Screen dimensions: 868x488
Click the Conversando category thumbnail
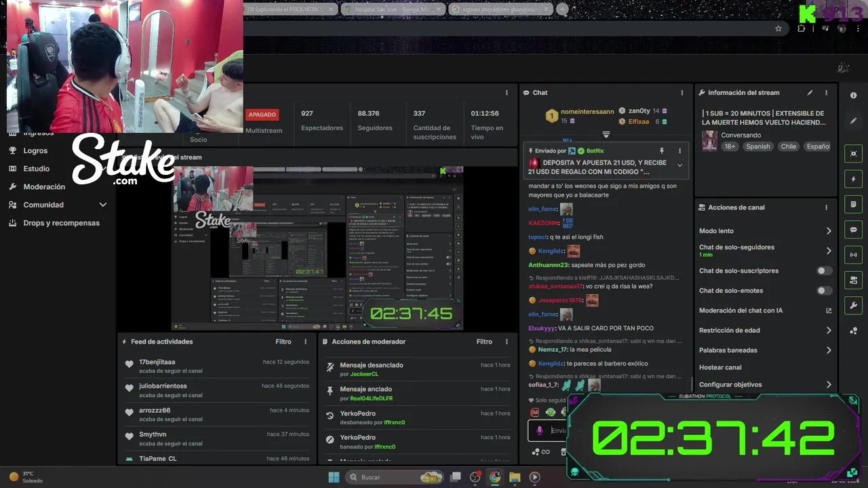pyautogui.click(x=710, y=140)
